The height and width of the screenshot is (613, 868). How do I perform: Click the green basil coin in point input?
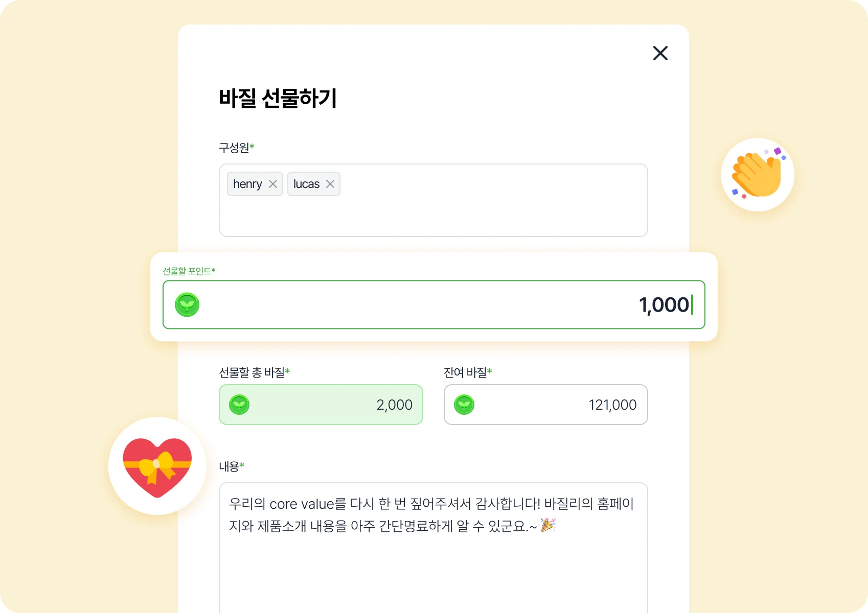point(187,304)
